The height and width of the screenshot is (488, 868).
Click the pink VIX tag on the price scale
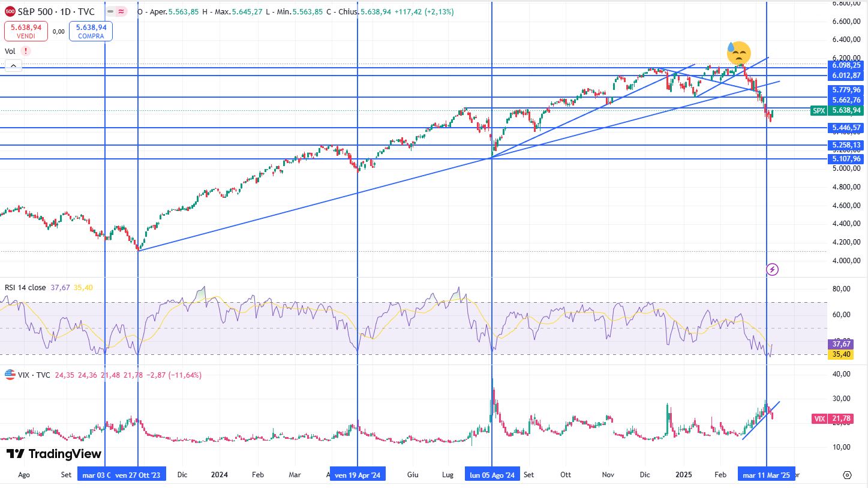[819, 418]
